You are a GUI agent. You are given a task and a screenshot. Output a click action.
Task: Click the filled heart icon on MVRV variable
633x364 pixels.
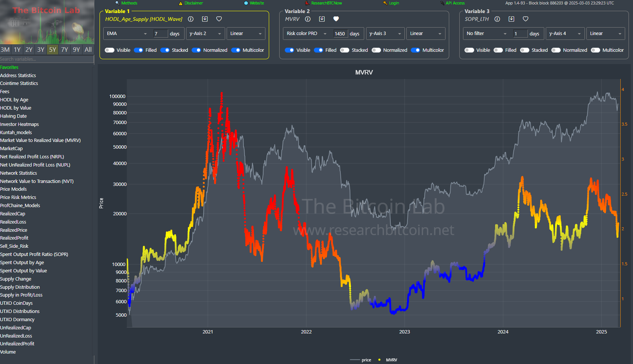[336, 19]
